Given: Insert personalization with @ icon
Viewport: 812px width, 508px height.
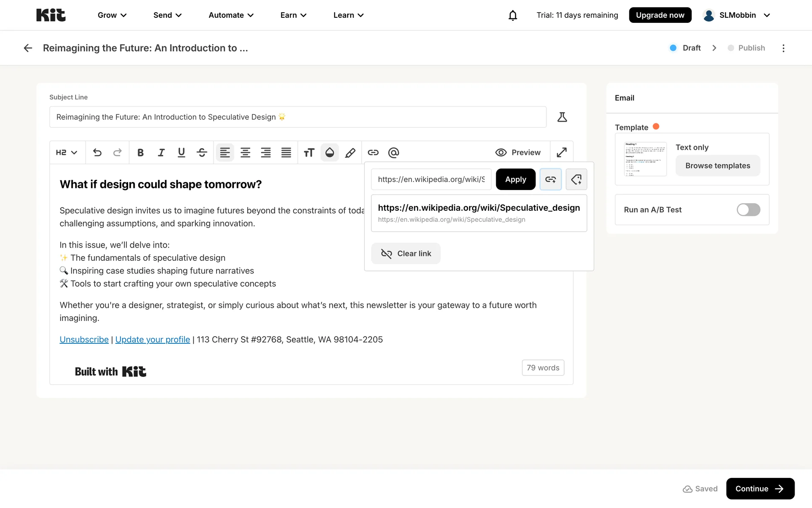Looking at the screenshot, I should [393, 152].
